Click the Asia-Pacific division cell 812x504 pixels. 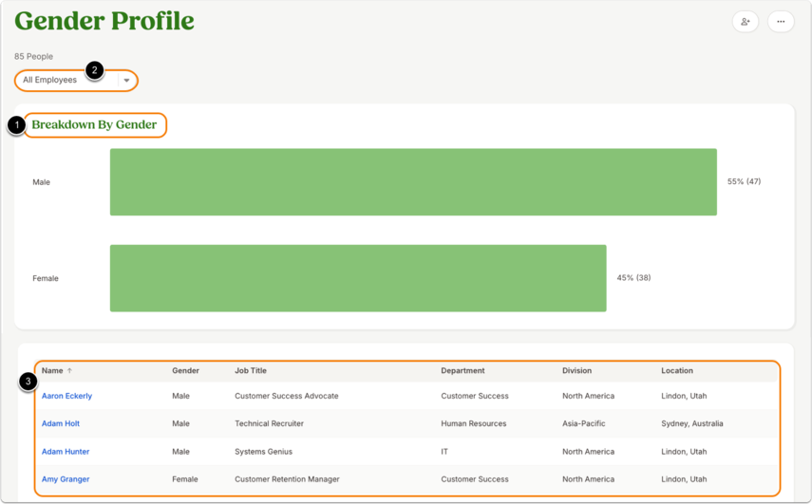[x=584, y=423]
